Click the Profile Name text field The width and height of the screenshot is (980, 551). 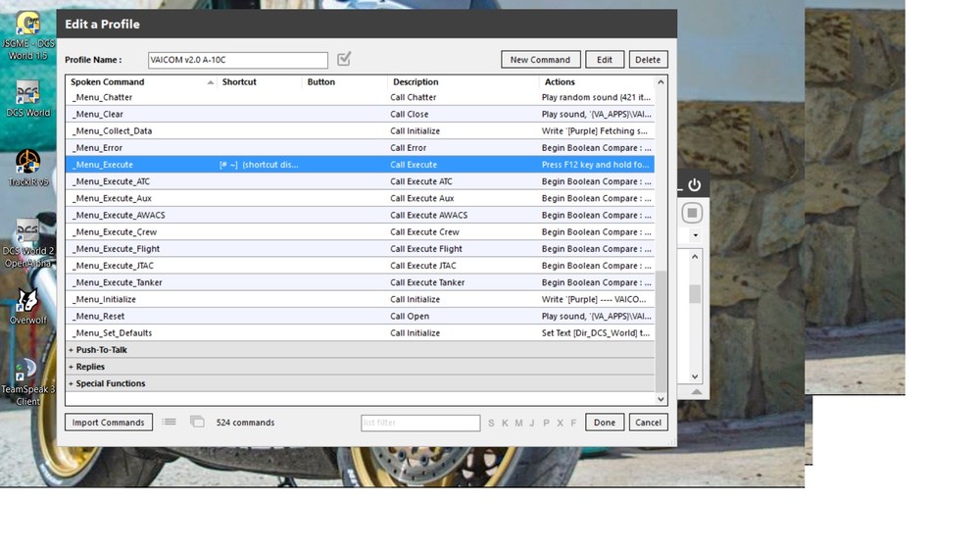point(237,60)
